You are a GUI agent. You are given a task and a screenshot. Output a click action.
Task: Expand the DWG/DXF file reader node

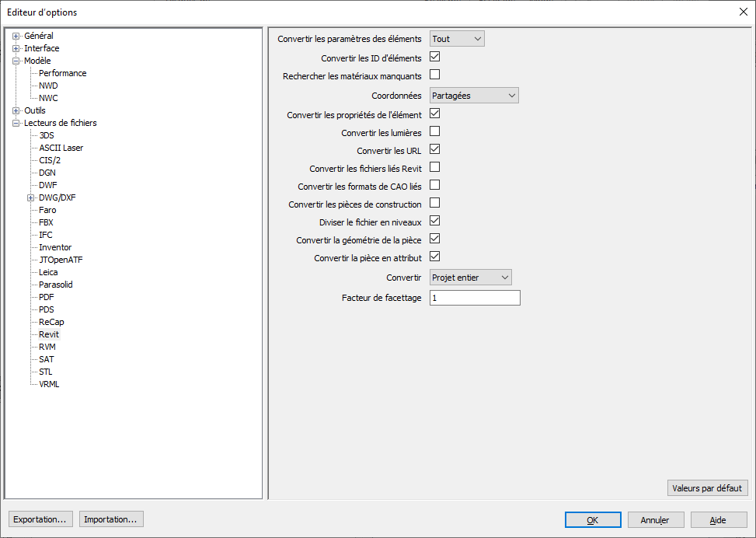click(x=31, y=197)
